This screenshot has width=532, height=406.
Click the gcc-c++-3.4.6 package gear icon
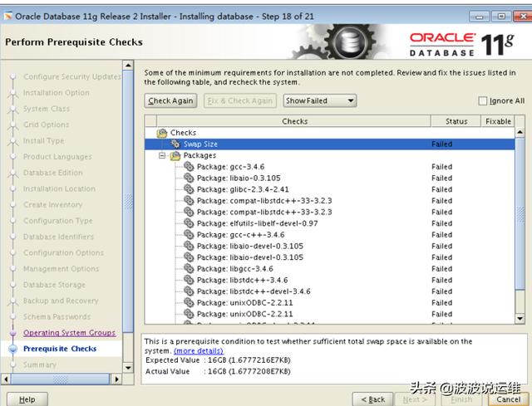click(189, 234)
